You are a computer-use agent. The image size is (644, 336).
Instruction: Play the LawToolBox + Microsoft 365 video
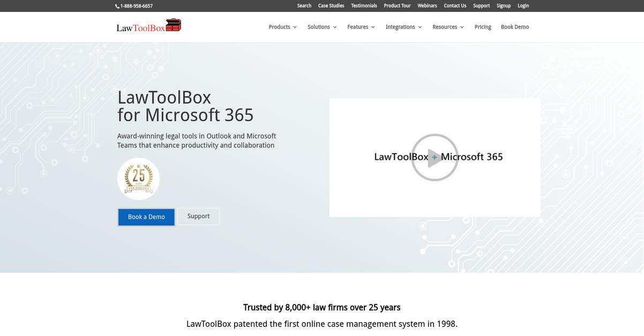click(x=435, y=158)
